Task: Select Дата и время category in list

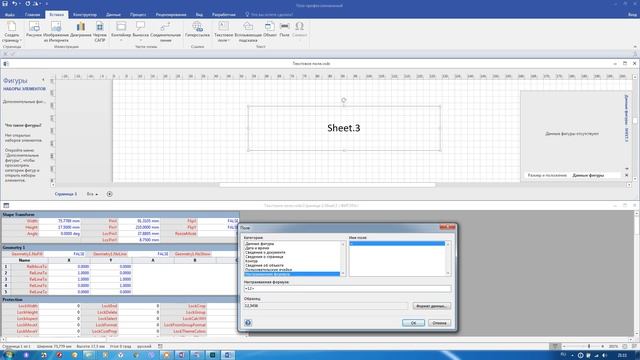Action: [x=257, y=248]
